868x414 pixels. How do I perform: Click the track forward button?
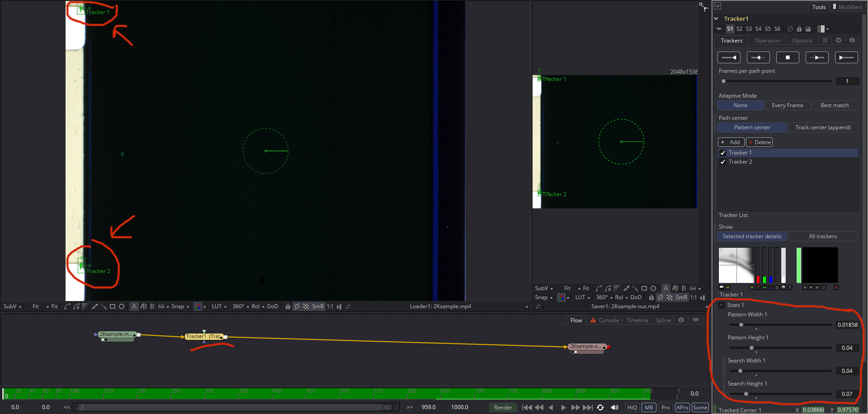tap(846, 57)
